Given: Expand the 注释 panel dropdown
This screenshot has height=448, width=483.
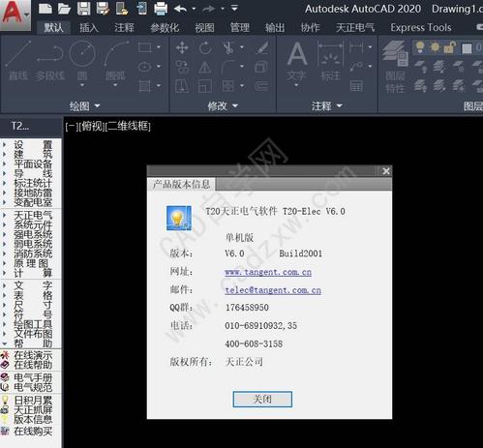Looking at the screenshot, I should [x=326, y=105].
